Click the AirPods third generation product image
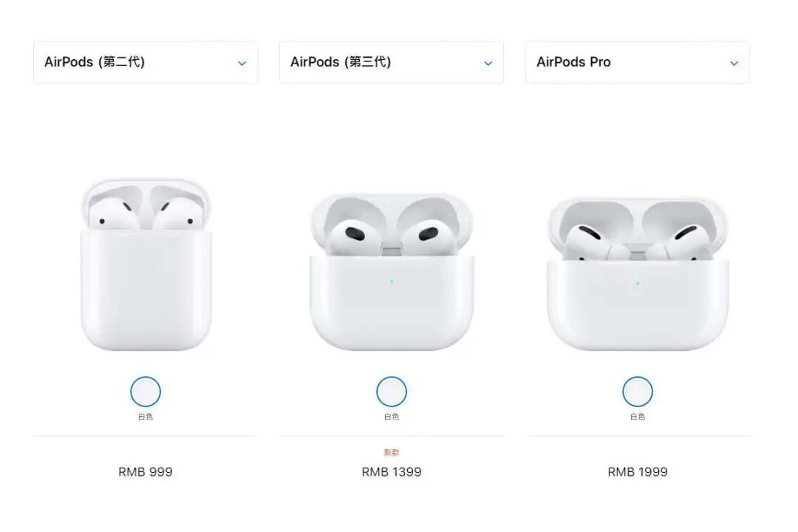 click(392, 271)
